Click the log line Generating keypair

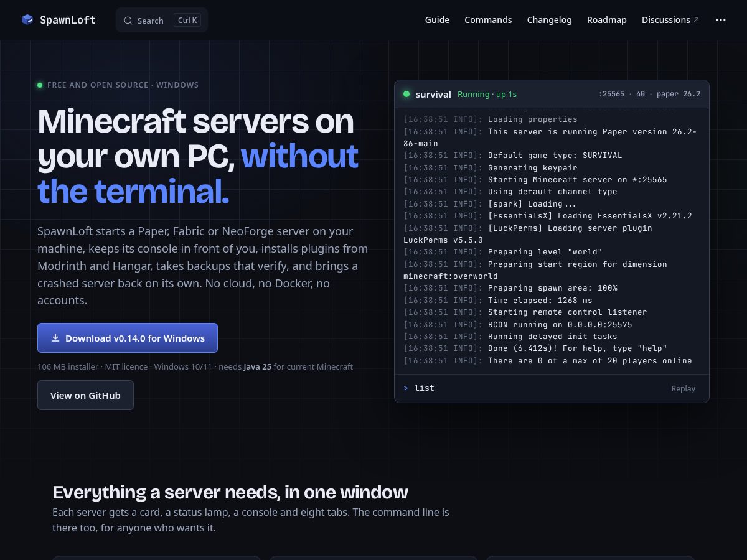(491, 167)
